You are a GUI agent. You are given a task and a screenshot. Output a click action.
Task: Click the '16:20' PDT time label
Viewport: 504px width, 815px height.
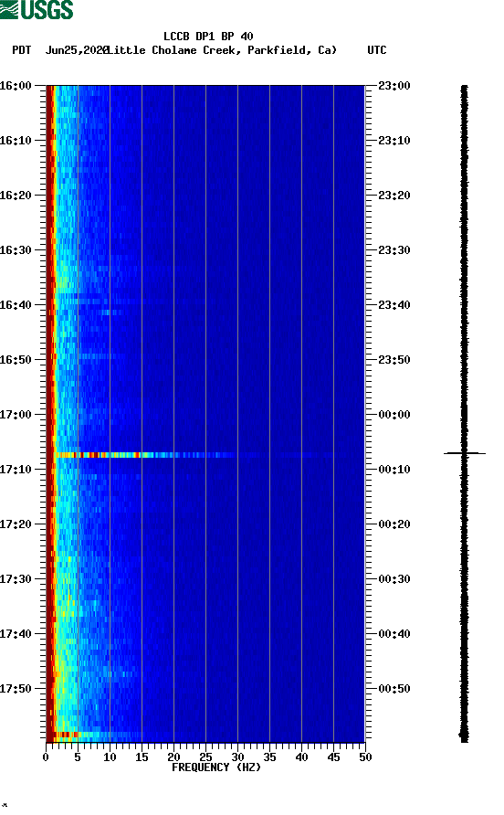(x=16, y=195)
